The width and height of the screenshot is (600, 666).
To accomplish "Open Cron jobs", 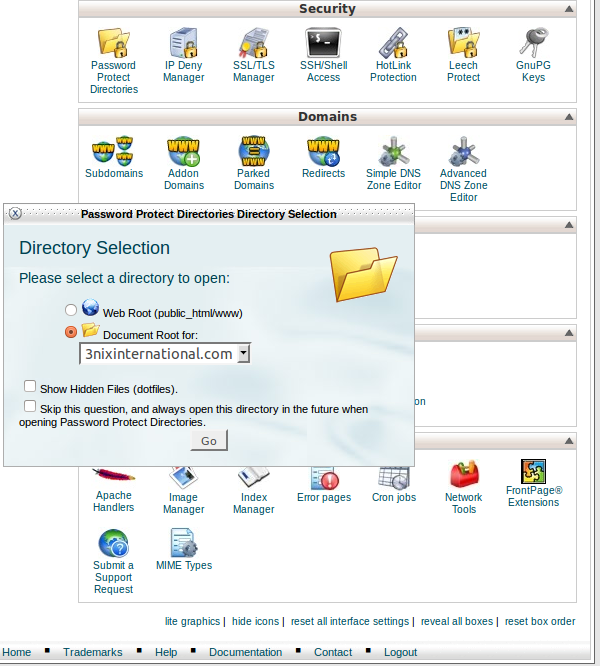I will click(x=394, y=485).
